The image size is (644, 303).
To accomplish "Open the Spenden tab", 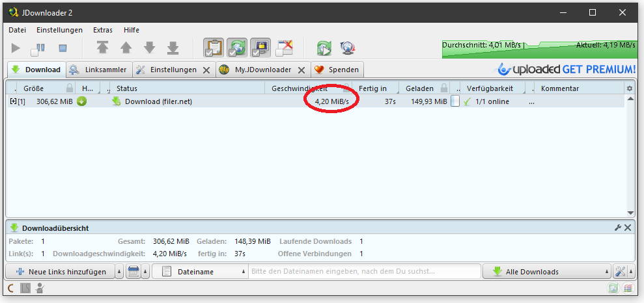I will point(337,70).
